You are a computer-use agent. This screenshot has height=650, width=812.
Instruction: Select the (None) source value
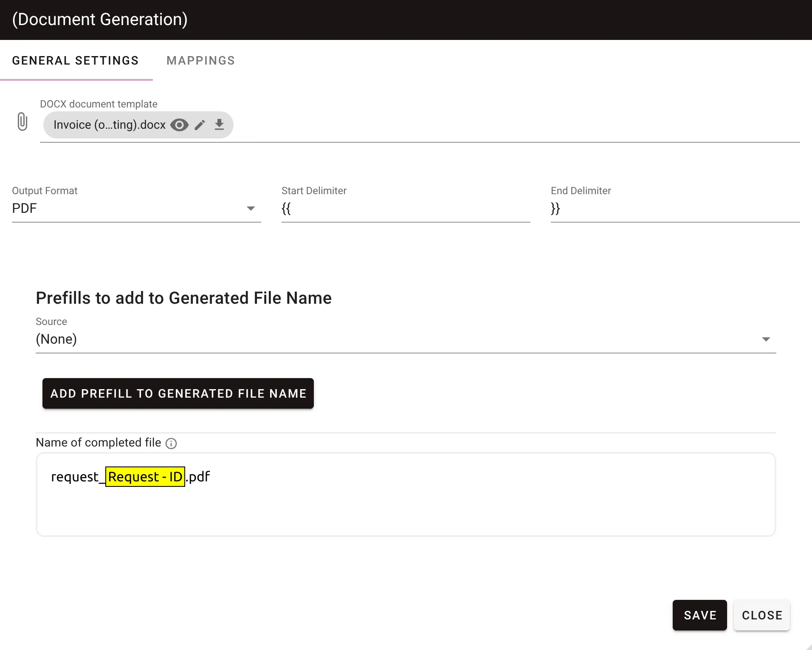click(56, 339)
